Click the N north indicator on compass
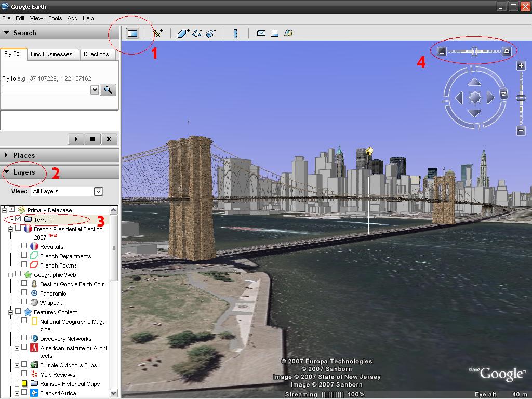The height and width of the screenshot is (399, 532). pyautogui.click(x=503, y=94)
